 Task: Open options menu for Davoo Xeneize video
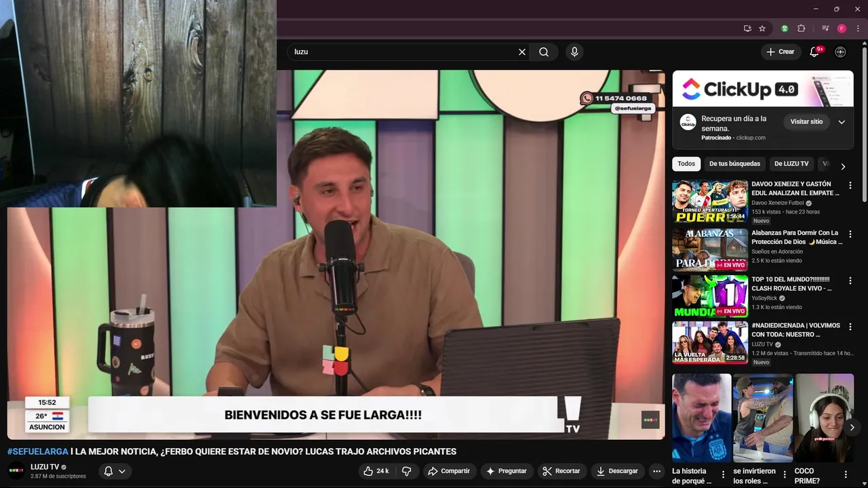[850, 185]
